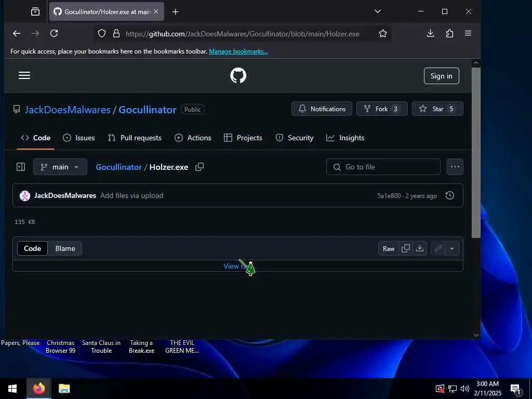Click the Gocullinator breadcrumb link
Image resolution: width=532 pixels, height=399 pixels.
pyautogui.click(x=118, y=167)
